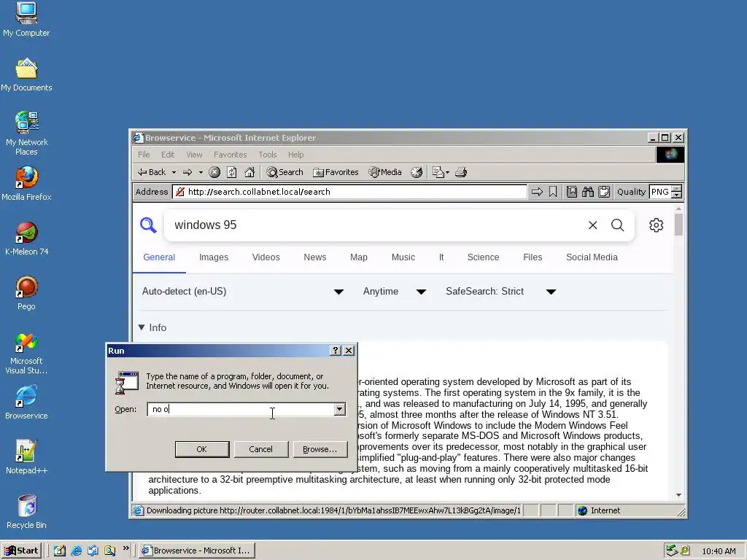Switch to the Images tab
Image resolution: width=747 pixels, height=560 pixels.
(214, 257)
